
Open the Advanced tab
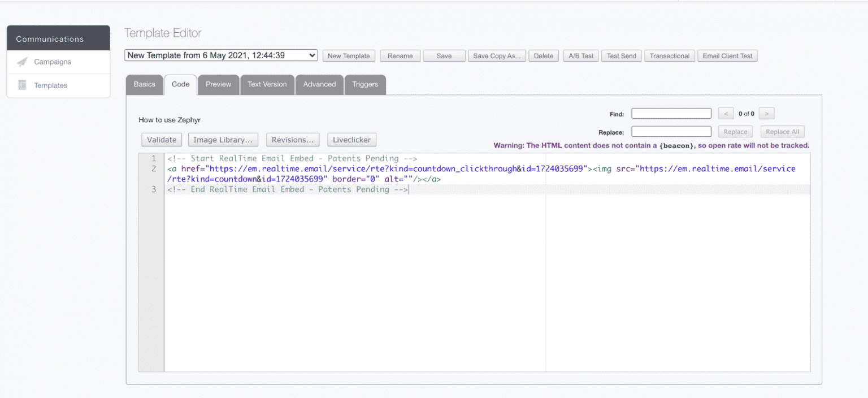click(x=319, y=84)
